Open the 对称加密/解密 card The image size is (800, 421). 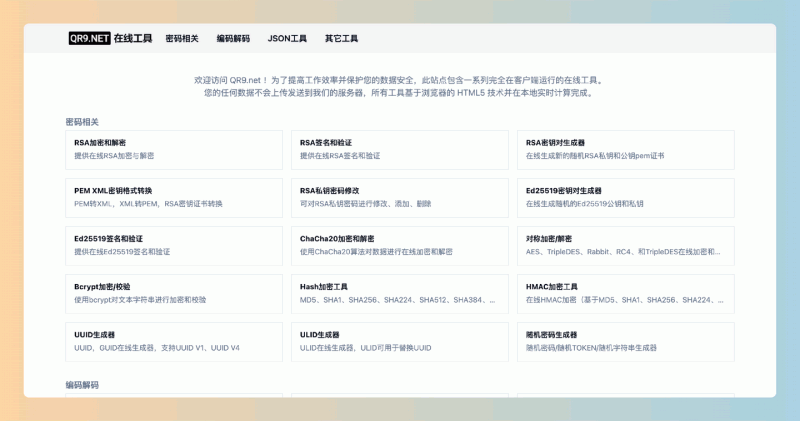626,246
